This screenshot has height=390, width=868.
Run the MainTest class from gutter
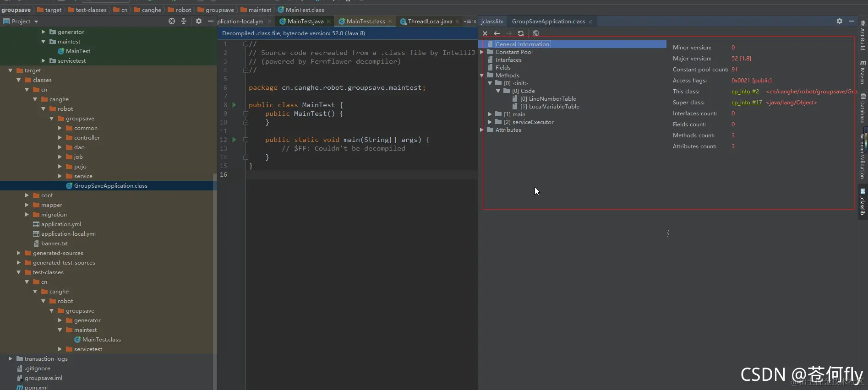[x=234, y=105]
